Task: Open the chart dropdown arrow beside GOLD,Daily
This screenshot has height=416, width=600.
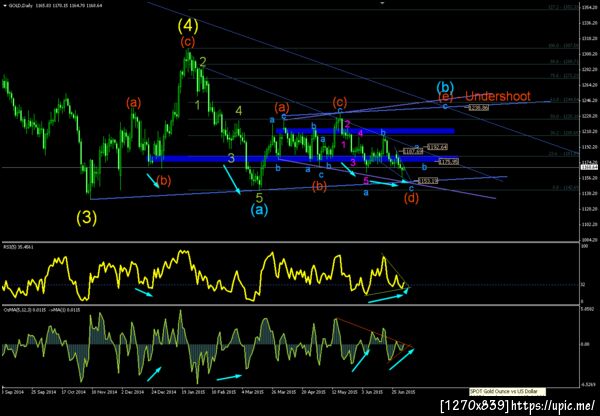Action: point(3,6)
